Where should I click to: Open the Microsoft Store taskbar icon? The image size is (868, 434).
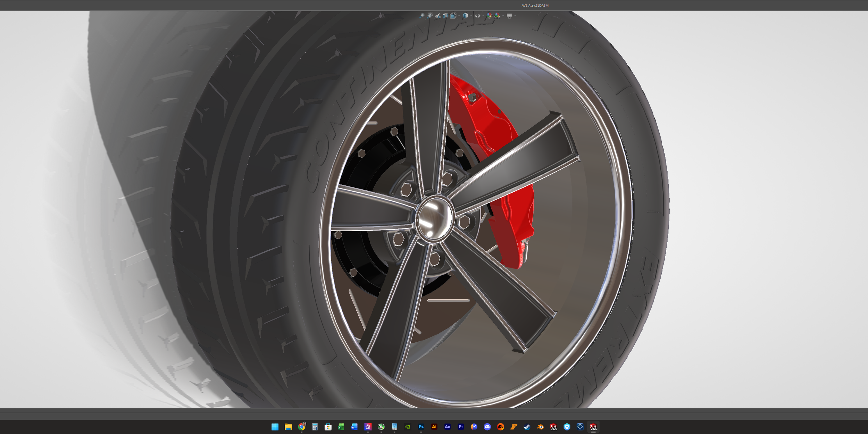328,427
